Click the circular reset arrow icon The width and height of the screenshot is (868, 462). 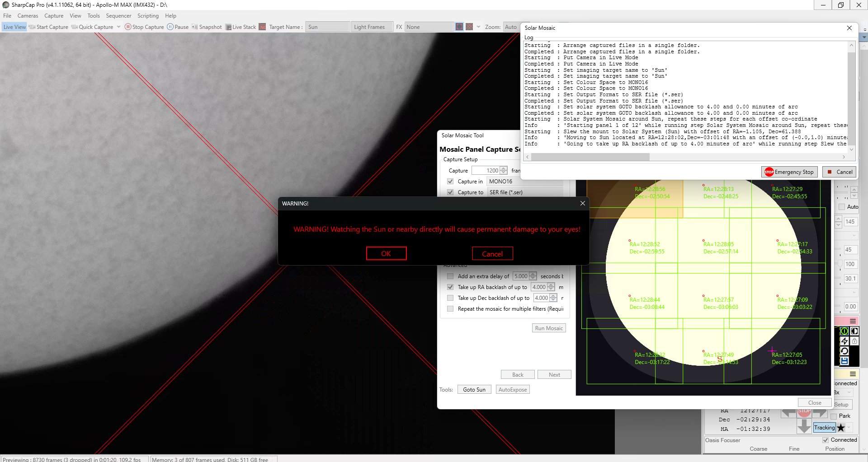point(844,351)
